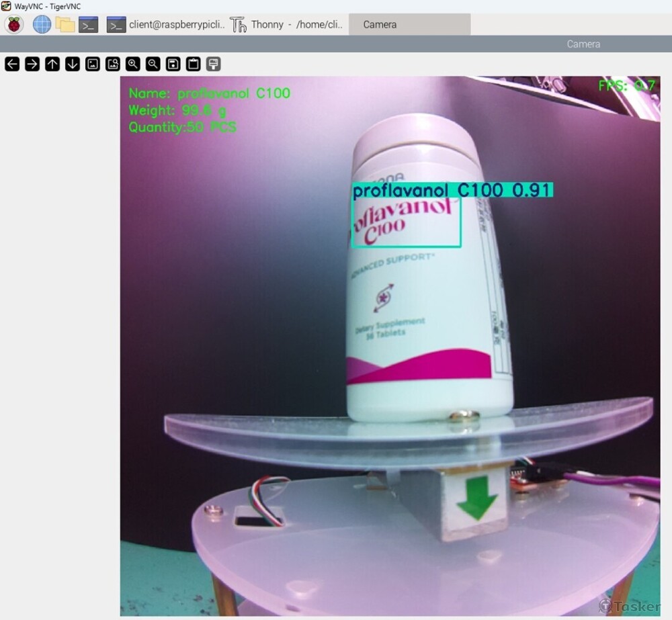Image resolution: width=672 pixels, height=620 pixels.
Task: Click the proflavanol C100 detection label
Action: point(452,190)
